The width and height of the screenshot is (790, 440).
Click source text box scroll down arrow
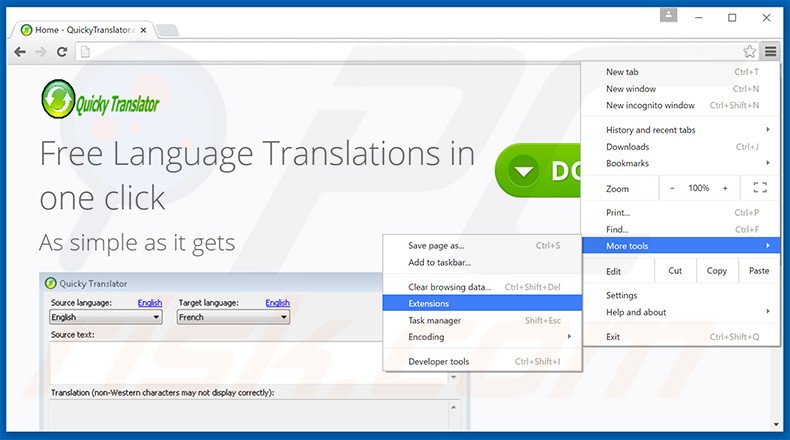tap(453, 377)
